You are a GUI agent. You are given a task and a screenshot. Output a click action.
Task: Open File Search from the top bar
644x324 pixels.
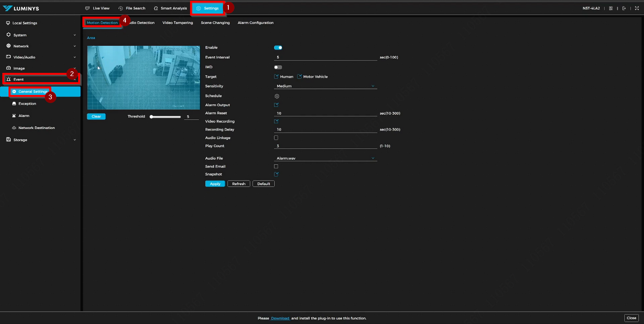(135, 8)
